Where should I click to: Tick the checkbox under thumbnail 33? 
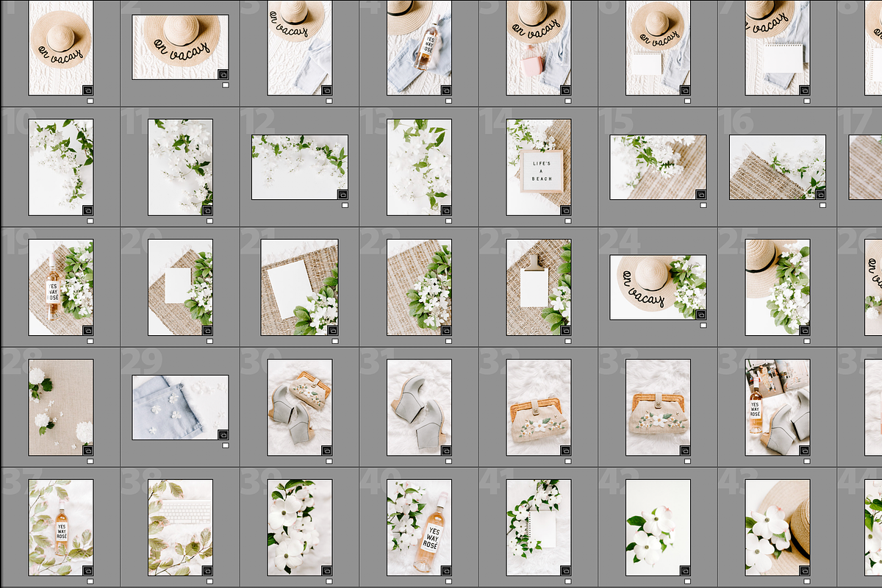(x=687, y=461)
